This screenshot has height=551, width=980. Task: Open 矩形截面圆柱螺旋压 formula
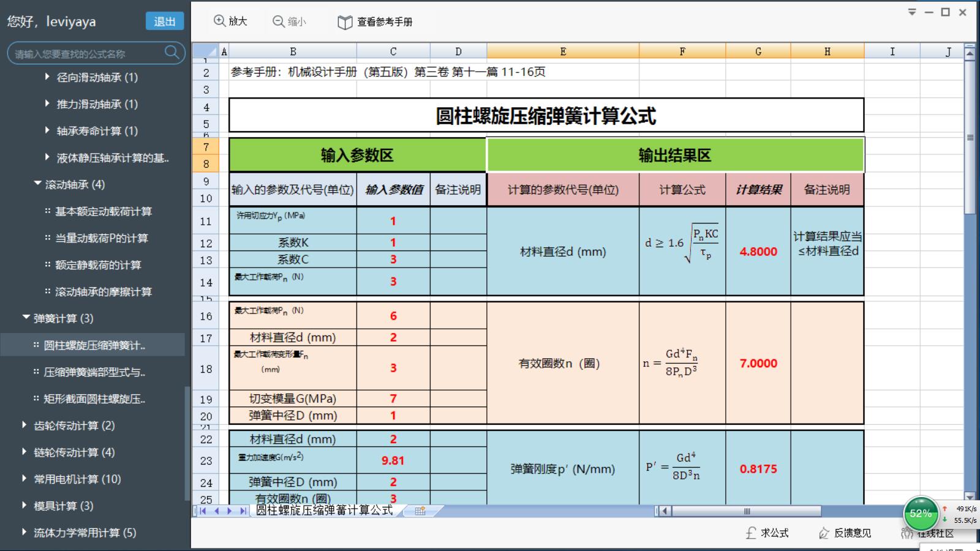[x=94, y=399]
